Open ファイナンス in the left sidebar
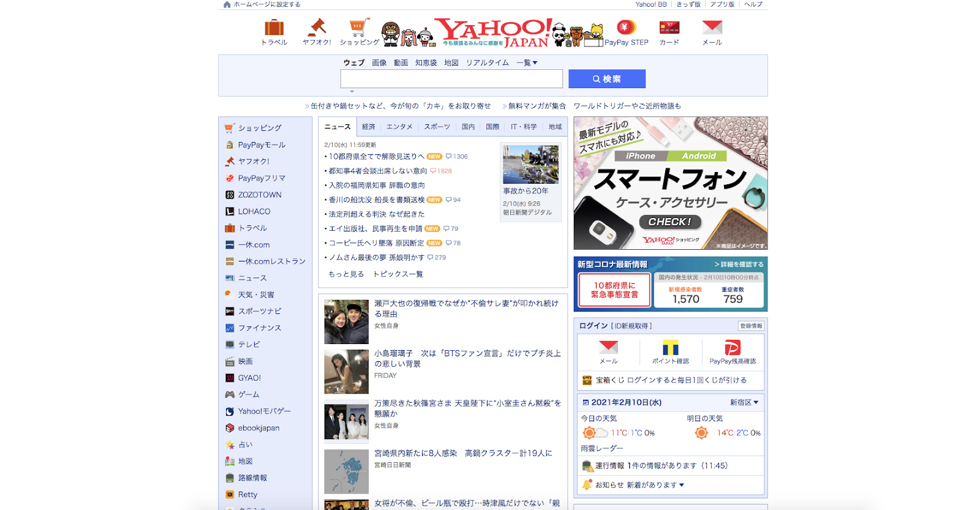Screen dimensions: 980x510 (x=260, y=328)
